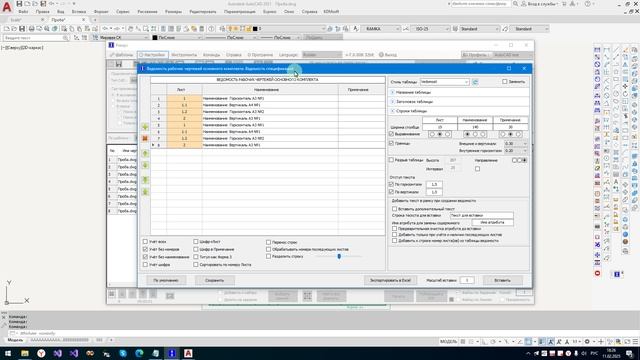Viewport: 640px width, 360px height.
Task: Click Экспортировать в Excel button
Action: [x=390, y=280]
